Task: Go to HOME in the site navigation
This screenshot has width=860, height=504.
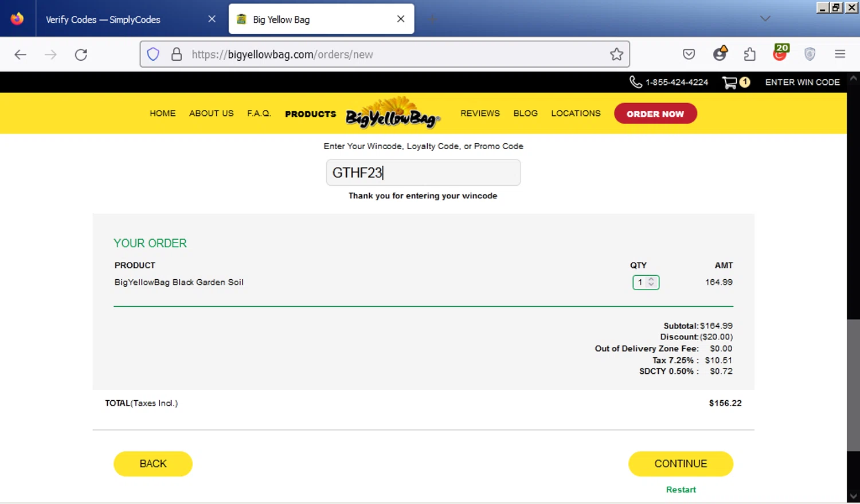Action: pos(163,114)
